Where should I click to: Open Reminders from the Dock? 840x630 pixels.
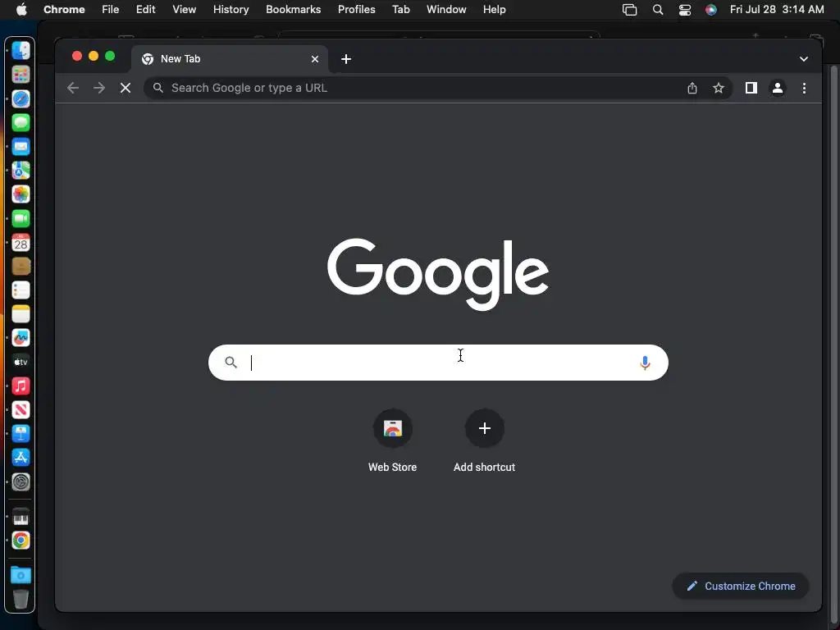21,290
